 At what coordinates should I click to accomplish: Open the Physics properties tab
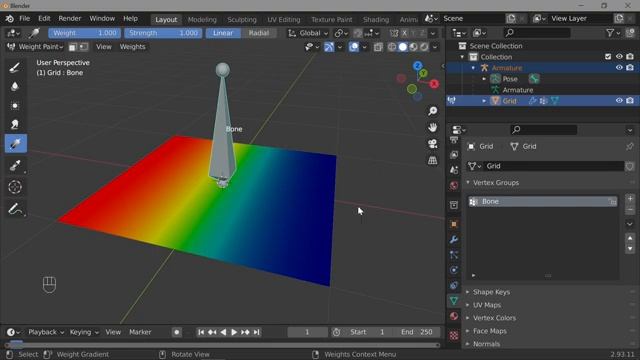click(x=454, y=270)
